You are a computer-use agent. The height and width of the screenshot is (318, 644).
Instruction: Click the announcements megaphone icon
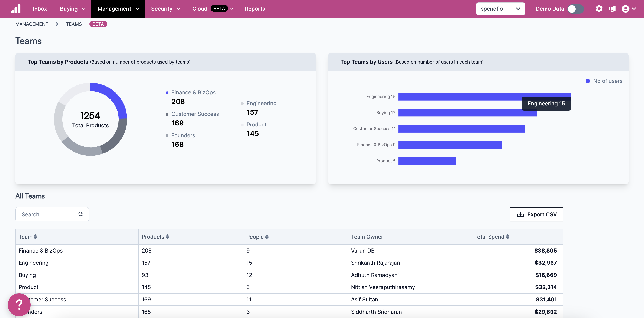(x=612, y=9)
